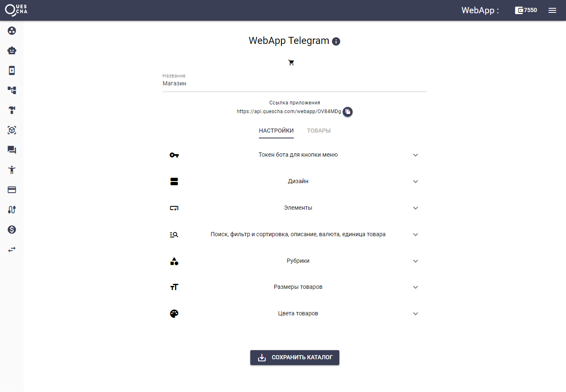Select the WebApp phone icon in the sidebar

point(12,70)
